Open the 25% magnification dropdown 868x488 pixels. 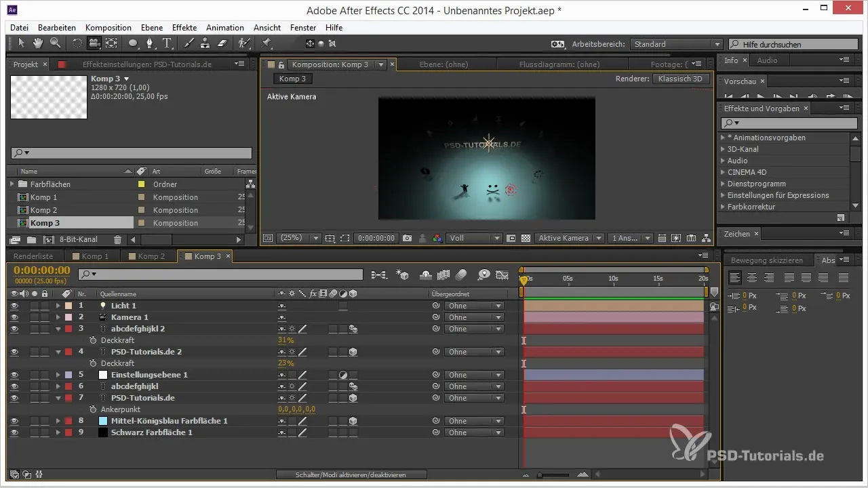coord(299,239)
